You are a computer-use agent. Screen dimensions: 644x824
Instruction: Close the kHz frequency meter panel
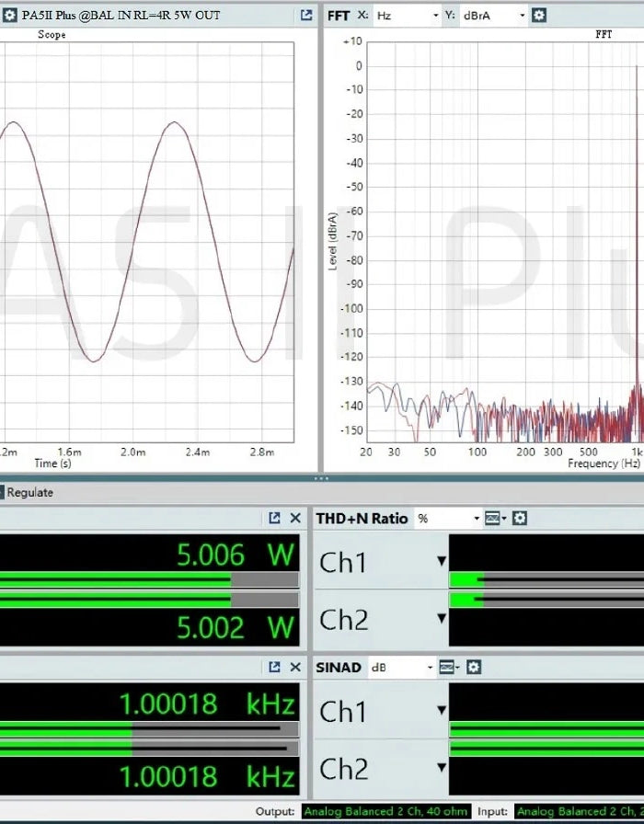[x=295, y=667]
